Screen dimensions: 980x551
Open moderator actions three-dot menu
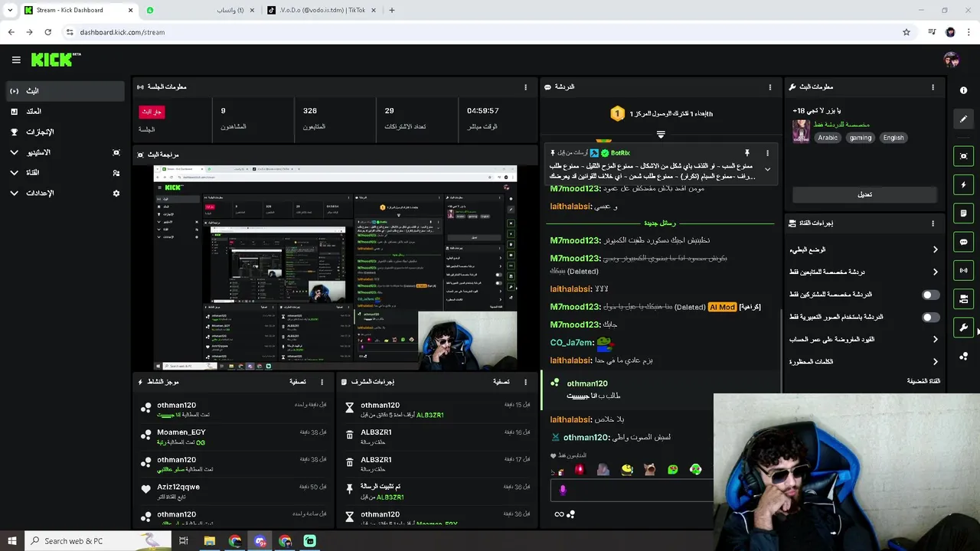[525, 382]
